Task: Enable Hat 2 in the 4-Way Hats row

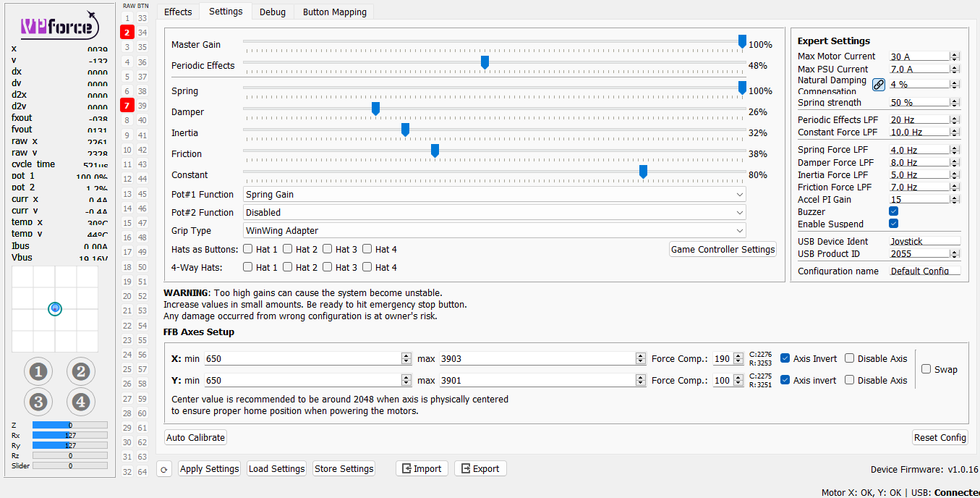Action: [x=288, y=267]
